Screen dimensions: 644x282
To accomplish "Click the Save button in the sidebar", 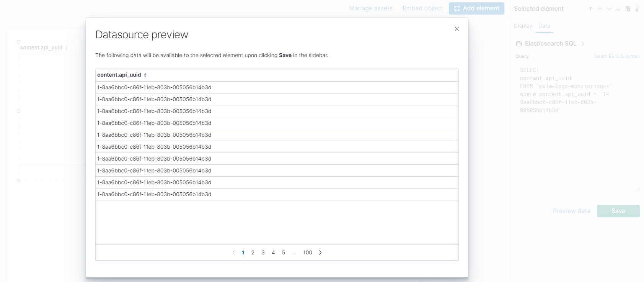I will click(x=618, y=211).
